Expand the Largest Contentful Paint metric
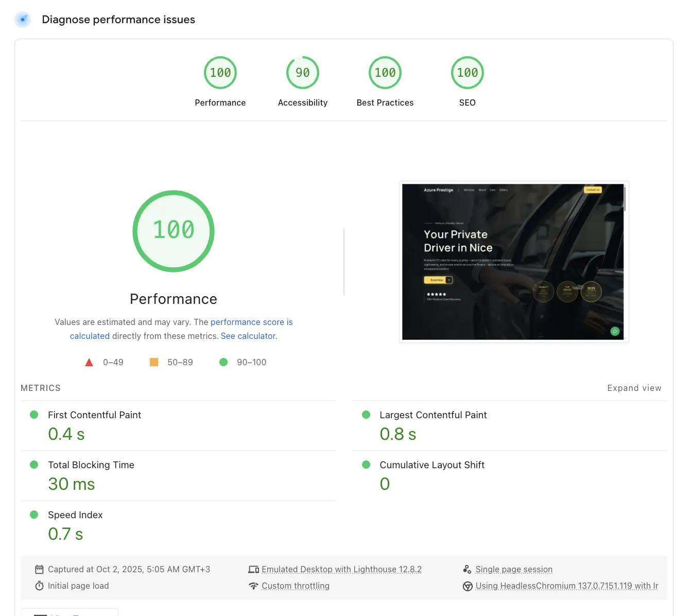 [x=433, y=415]
